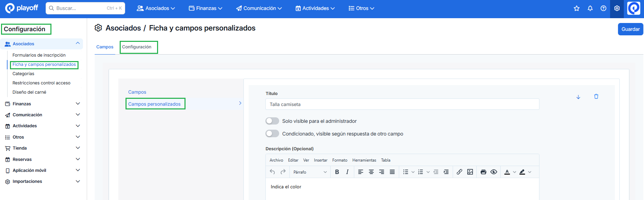Viewport: 644px width, 200px height.
Task: Apply italic formatting
Action: coord(347,172)
